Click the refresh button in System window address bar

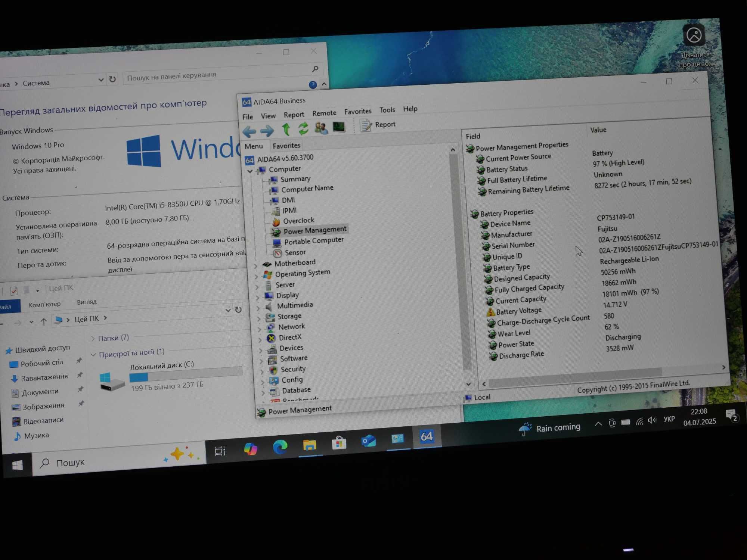point(112,79)
